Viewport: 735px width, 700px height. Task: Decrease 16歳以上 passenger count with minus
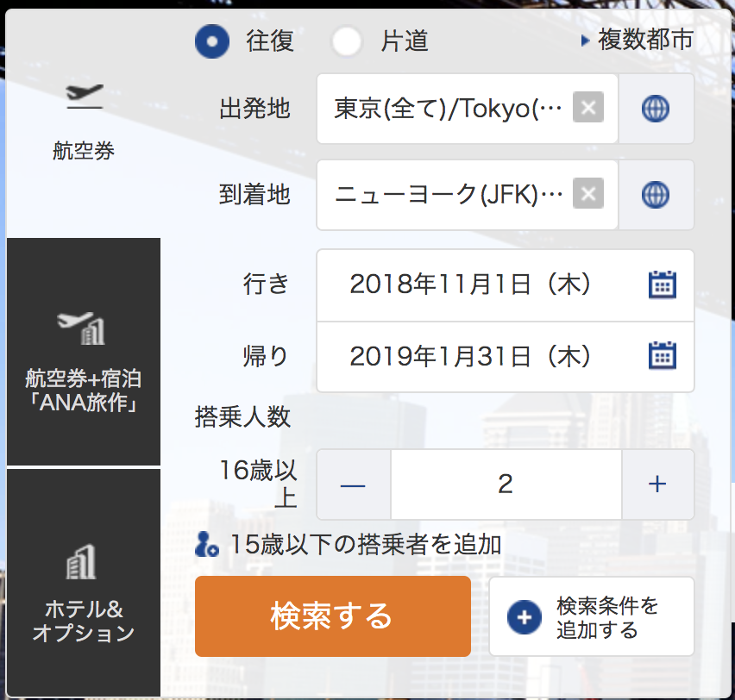pos(354,484)
